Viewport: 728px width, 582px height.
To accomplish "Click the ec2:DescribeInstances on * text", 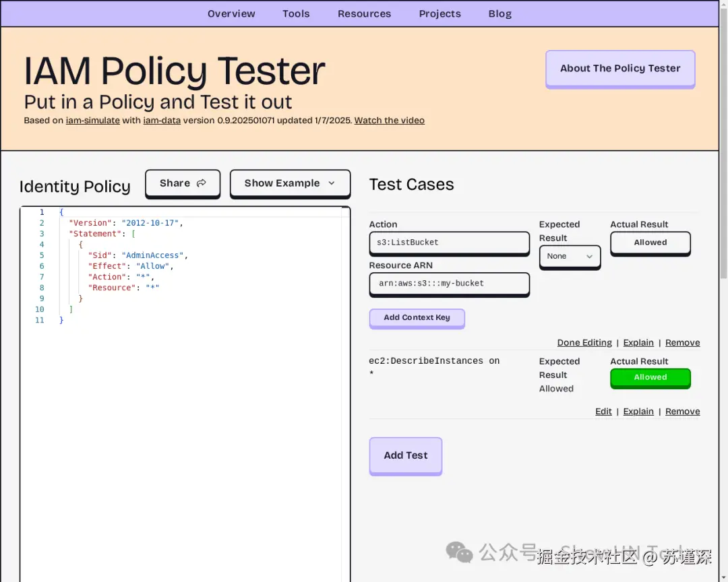I will [x=434, y=366].
